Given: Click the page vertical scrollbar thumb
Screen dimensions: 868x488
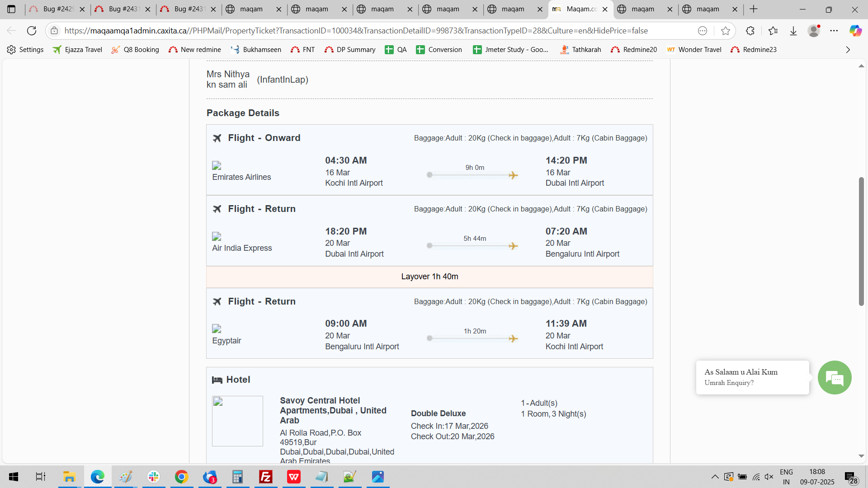Looking at the screenshot, I should coord(861,242).
